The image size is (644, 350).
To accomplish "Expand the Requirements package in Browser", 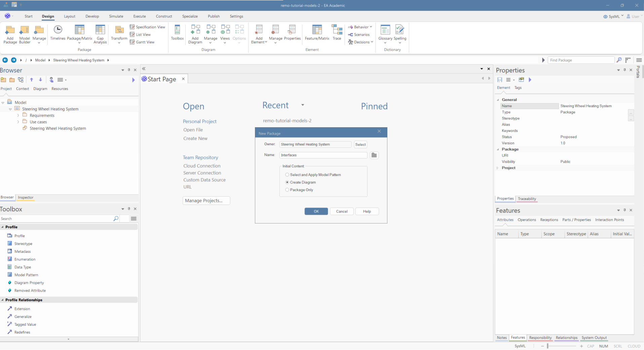I will pos(18,115).
